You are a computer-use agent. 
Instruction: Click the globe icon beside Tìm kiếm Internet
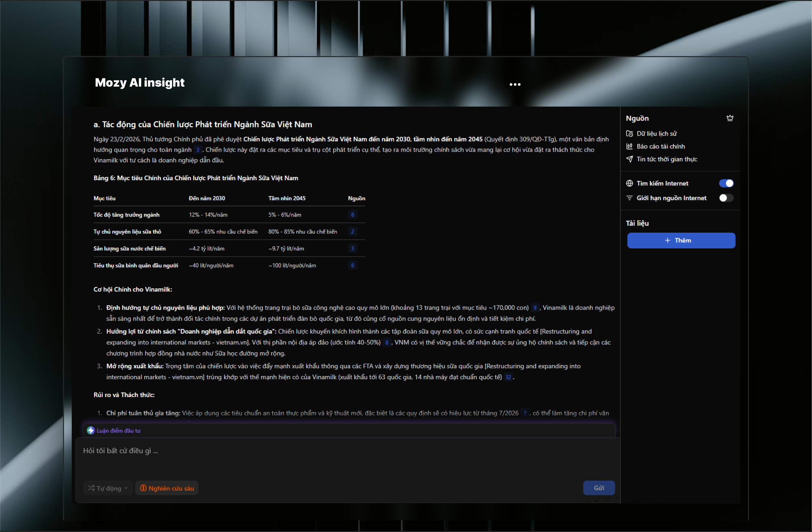(630, 183)
